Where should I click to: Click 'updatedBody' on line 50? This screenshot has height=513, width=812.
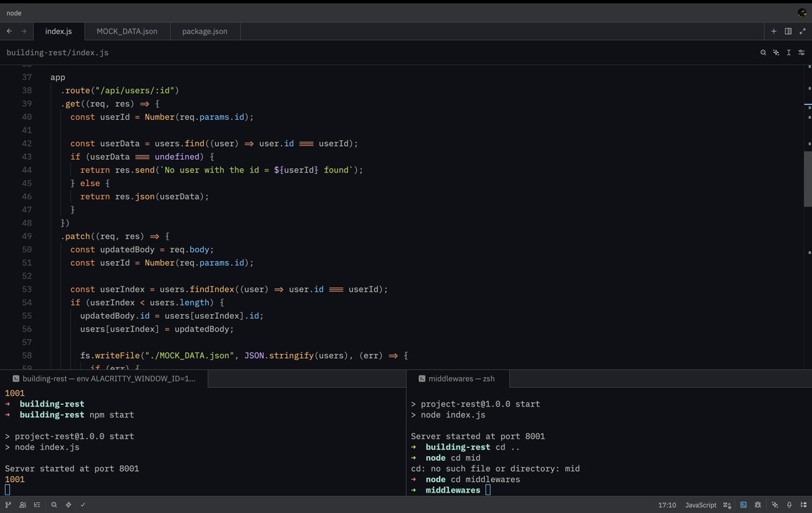(127, 250)
